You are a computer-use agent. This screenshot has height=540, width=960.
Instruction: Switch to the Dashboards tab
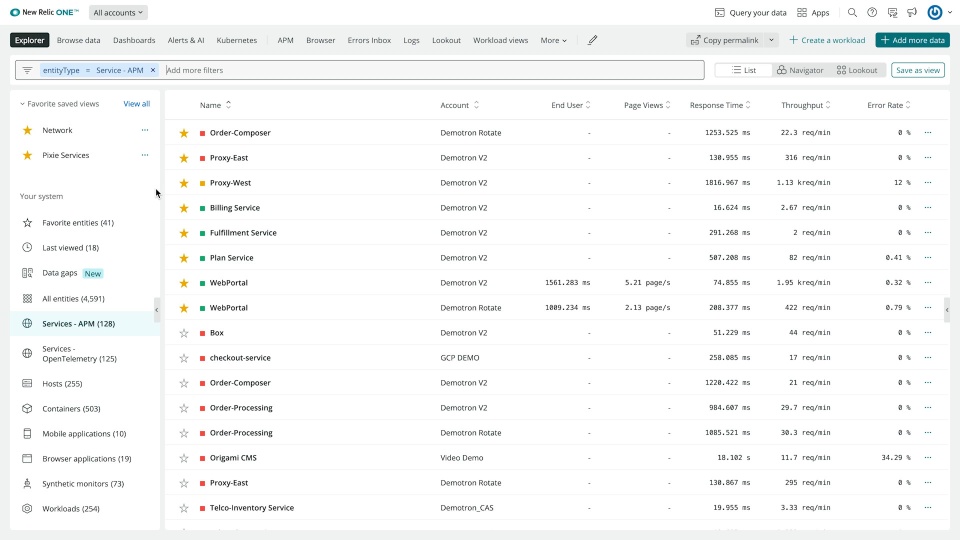click(134, 40)
